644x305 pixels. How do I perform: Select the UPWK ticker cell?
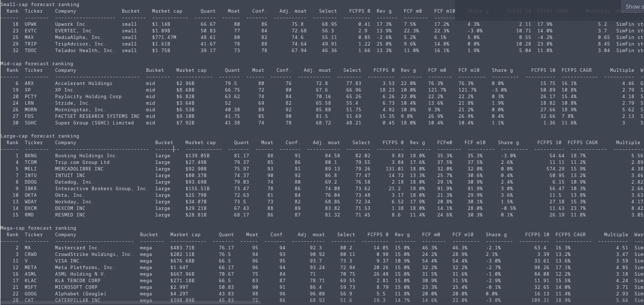point(31,24)
